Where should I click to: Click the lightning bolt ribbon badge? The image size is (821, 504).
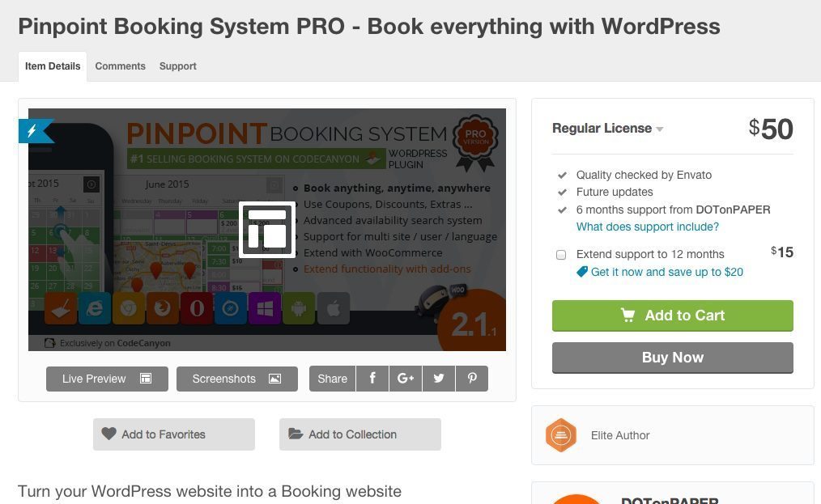tap(35, 131)
